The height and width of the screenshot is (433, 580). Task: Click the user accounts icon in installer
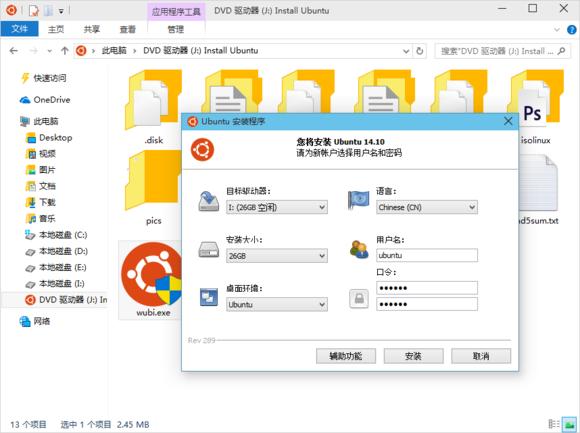[359, 249]
